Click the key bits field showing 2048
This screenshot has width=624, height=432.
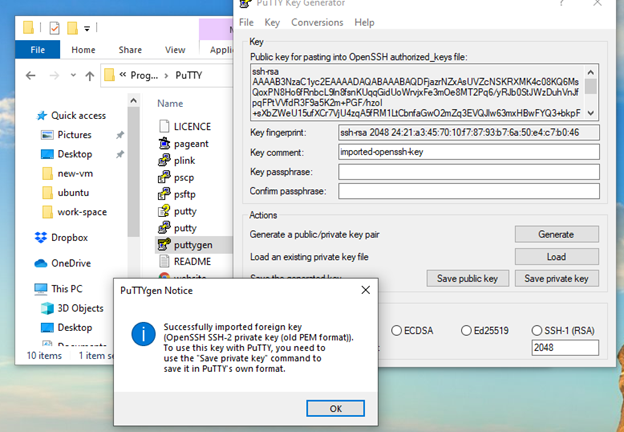pyautogui.click(x=565, y=348)
